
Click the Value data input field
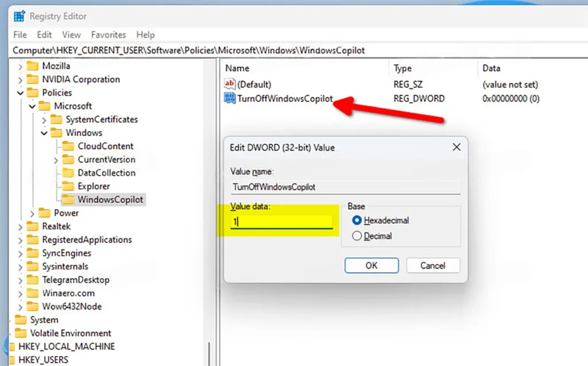281,221
